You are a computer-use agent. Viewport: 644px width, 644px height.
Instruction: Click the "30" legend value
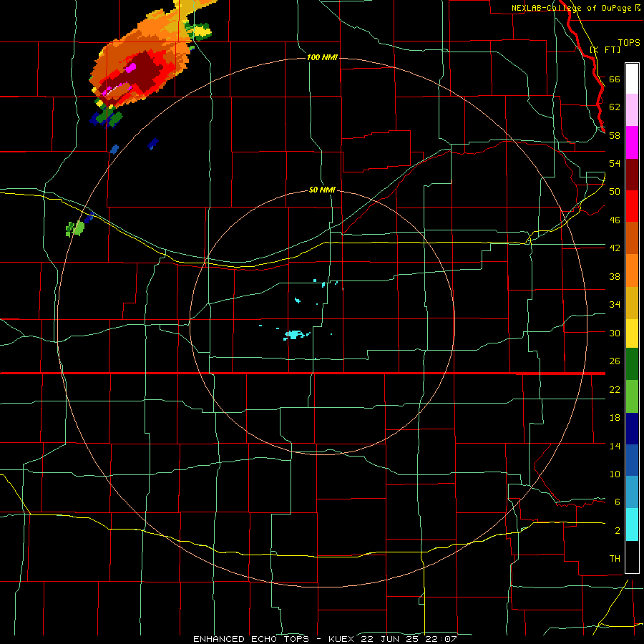(615, 333)
